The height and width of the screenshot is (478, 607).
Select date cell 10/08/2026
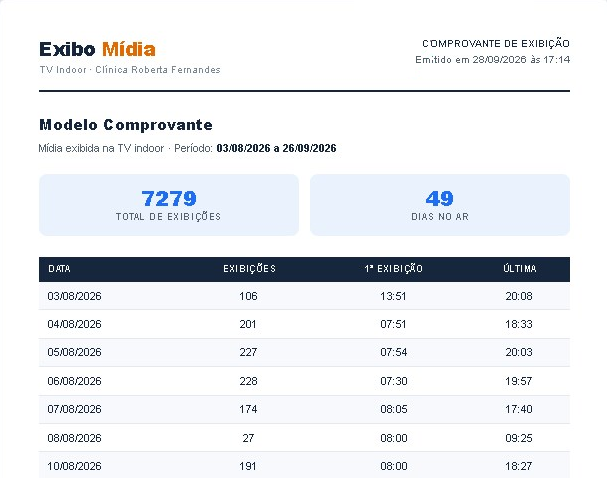click(x=74, y=466)
